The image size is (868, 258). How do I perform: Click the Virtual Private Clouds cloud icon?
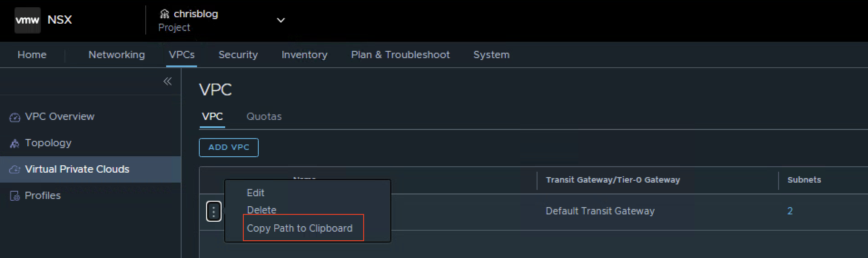pyautogui.click(x=15, y=169)
